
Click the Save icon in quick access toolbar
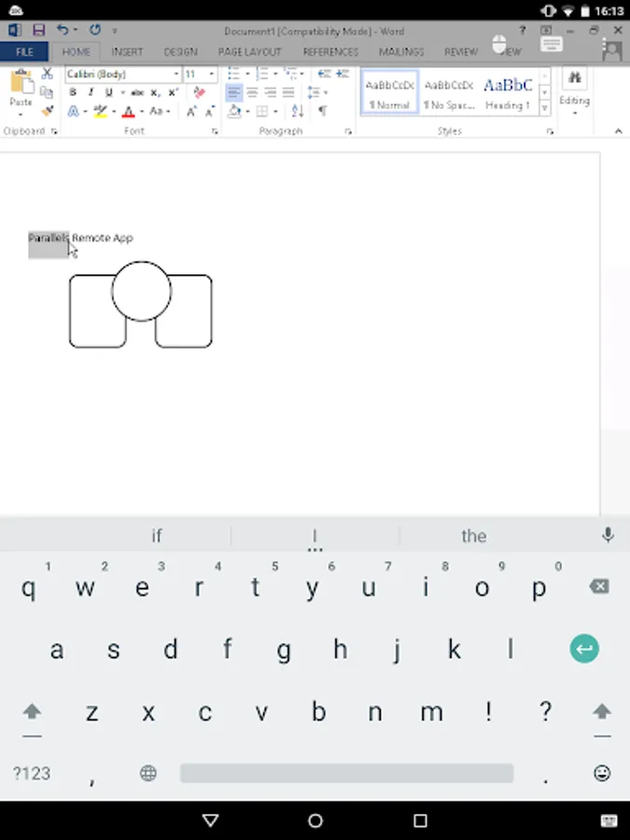[x=38, y=30]
